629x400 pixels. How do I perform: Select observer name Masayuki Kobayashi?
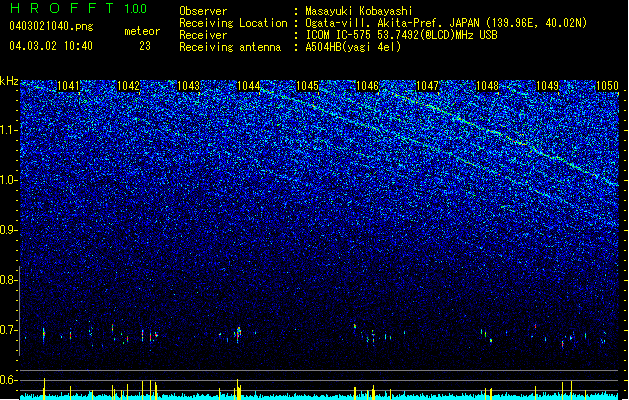359,11
